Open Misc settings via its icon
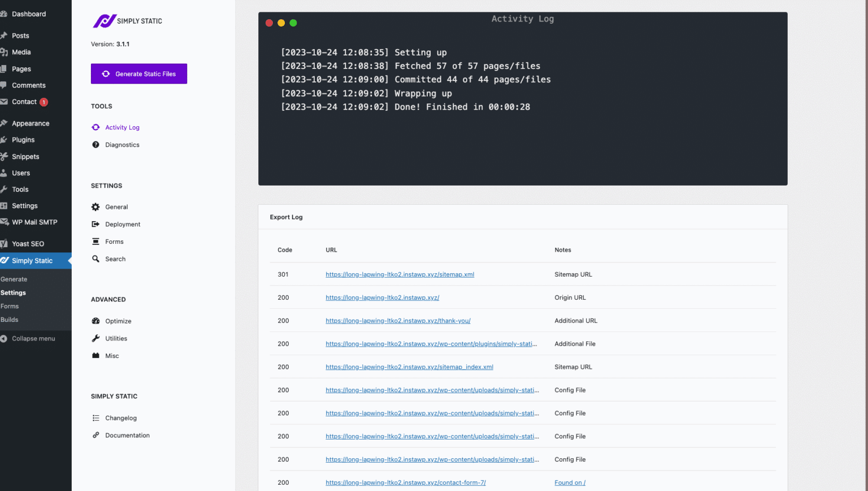Image resolution: width=868 pixels, height=491 pixels. [x=96, y=355]
